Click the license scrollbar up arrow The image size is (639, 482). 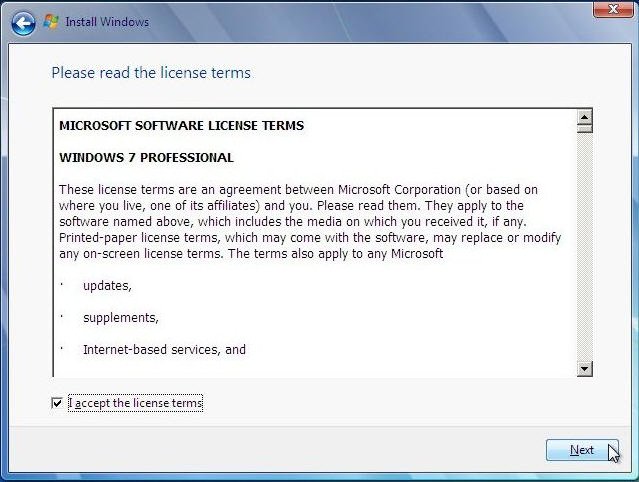tap(585, 116)
